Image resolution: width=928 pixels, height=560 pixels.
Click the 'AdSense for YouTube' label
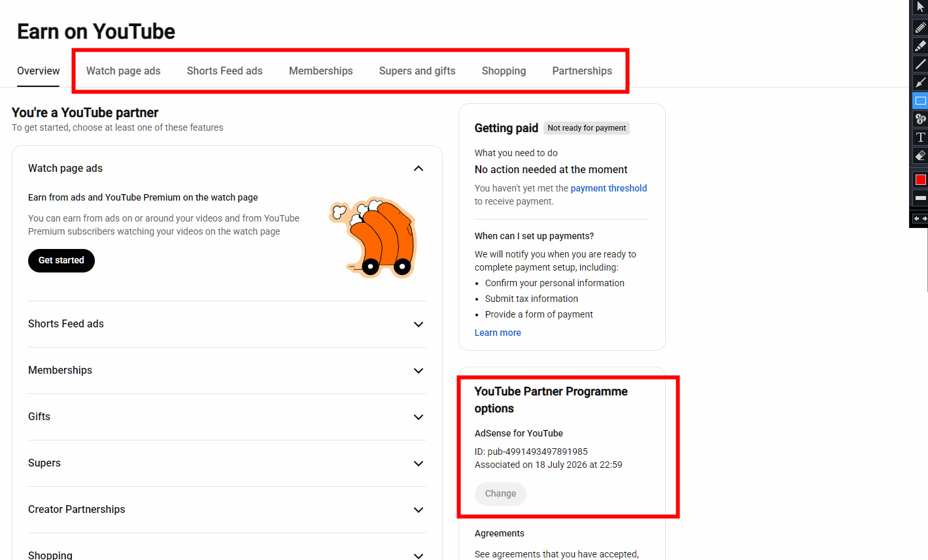point(519,433)
